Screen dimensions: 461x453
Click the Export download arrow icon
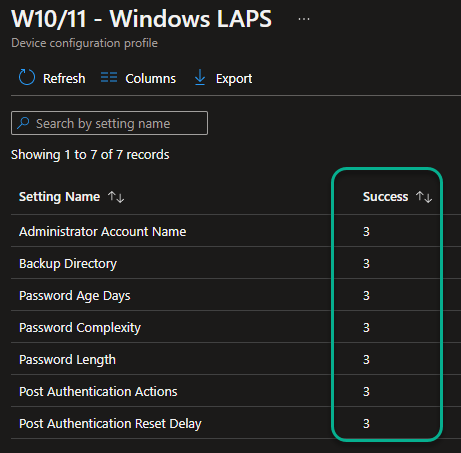coord(200,77)
